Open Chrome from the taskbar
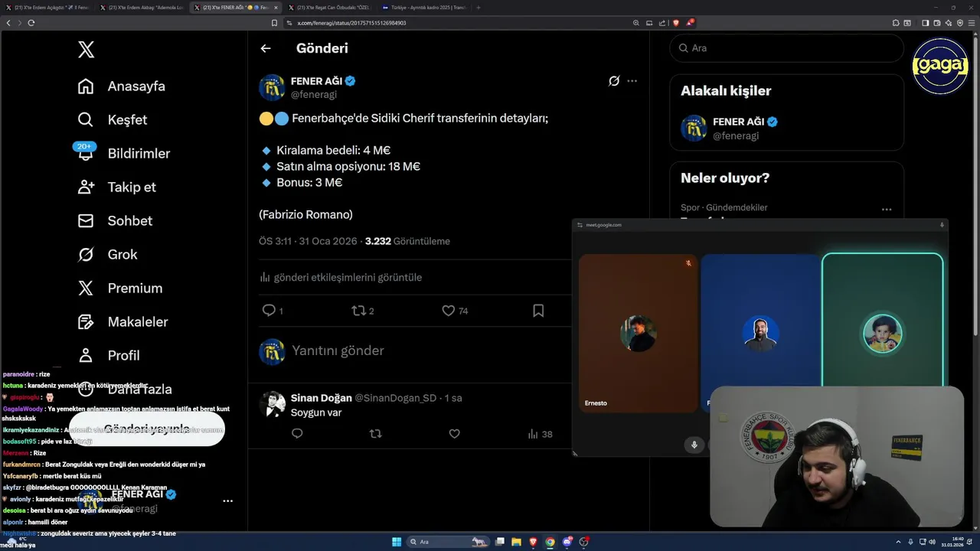The image size is (980, 551). tap(550, 542)
